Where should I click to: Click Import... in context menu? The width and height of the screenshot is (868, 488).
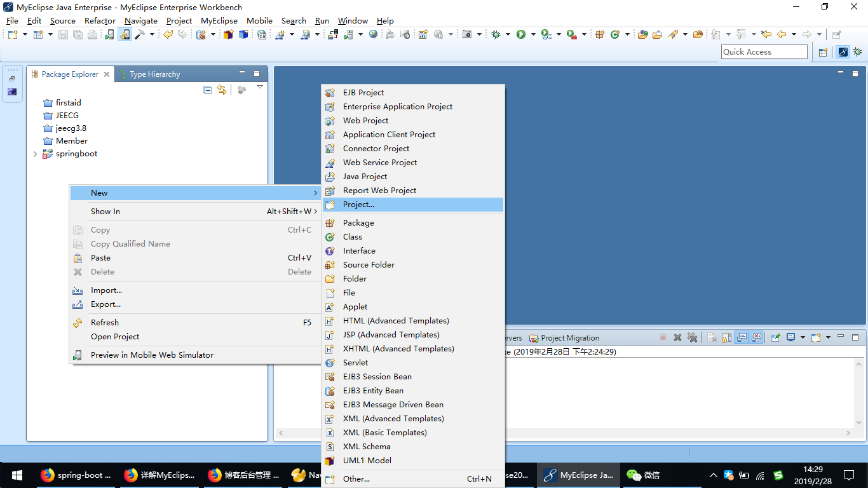pyautogui.click(x=195, y=290)
